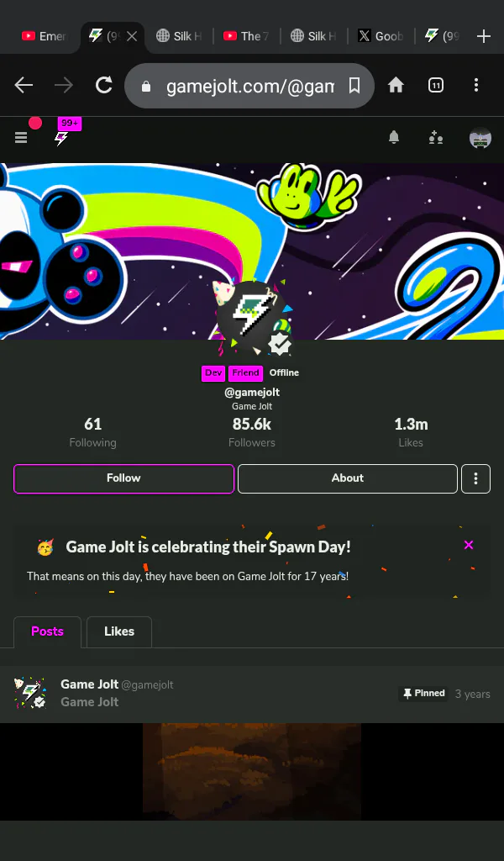
Task: Open the tab switcher showing 11 tabs
Action: tap(436, 85)
